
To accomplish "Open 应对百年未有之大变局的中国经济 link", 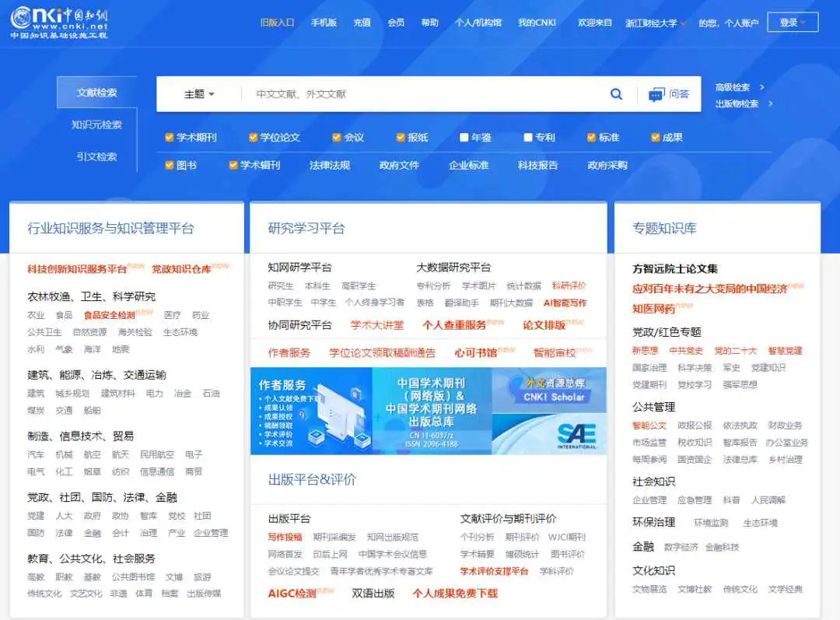I will pyautogui.click(x=710, y=289).
